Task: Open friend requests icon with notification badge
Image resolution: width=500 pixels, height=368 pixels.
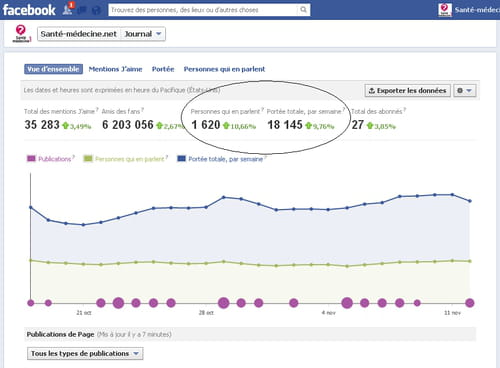Action: click(x=68, y=9)
